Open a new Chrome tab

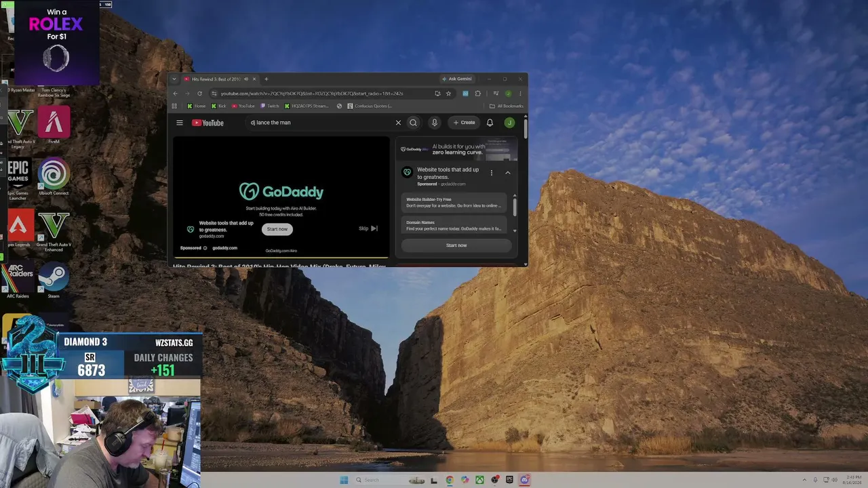[x=266, y=79]
